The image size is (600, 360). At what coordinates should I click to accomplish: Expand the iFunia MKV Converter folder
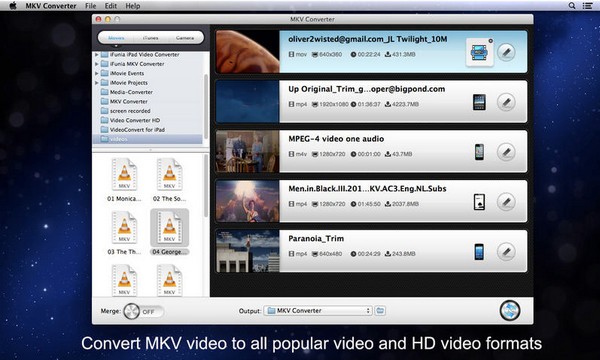(96, 64)
